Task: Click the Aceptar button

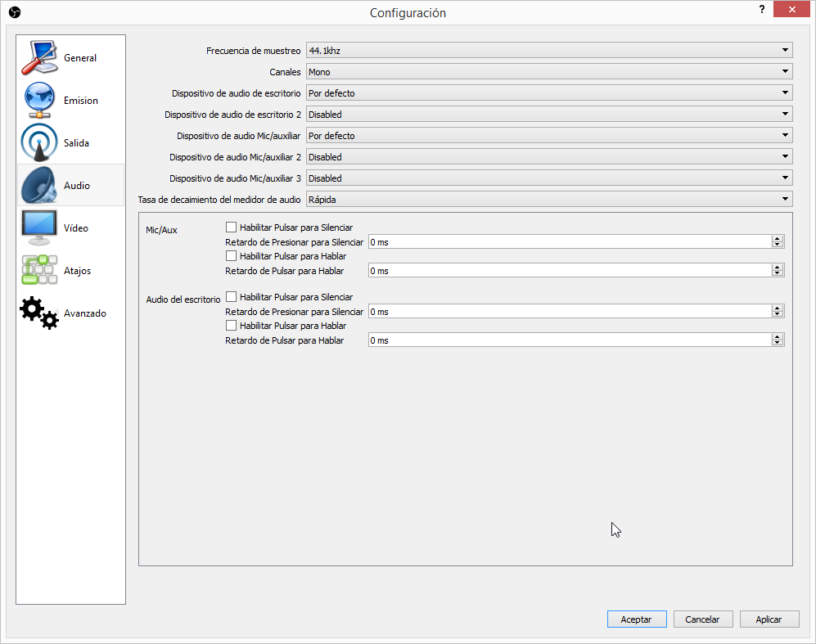Action: point(637,619)
